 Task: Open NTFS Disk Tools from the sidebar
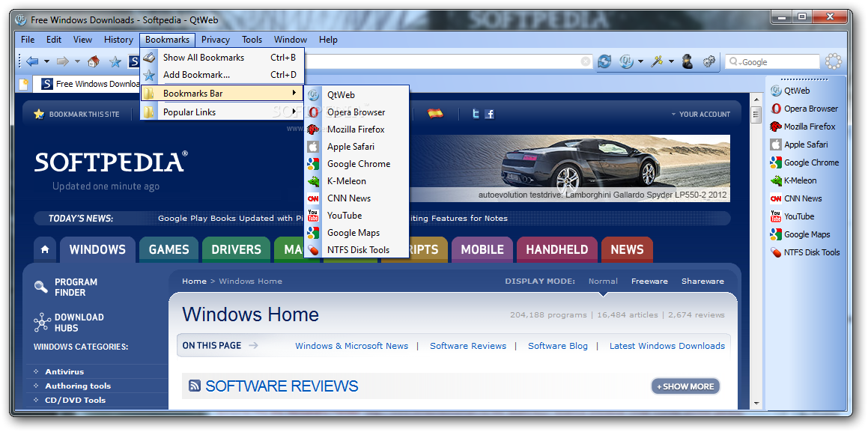click(x=805, y=252)
